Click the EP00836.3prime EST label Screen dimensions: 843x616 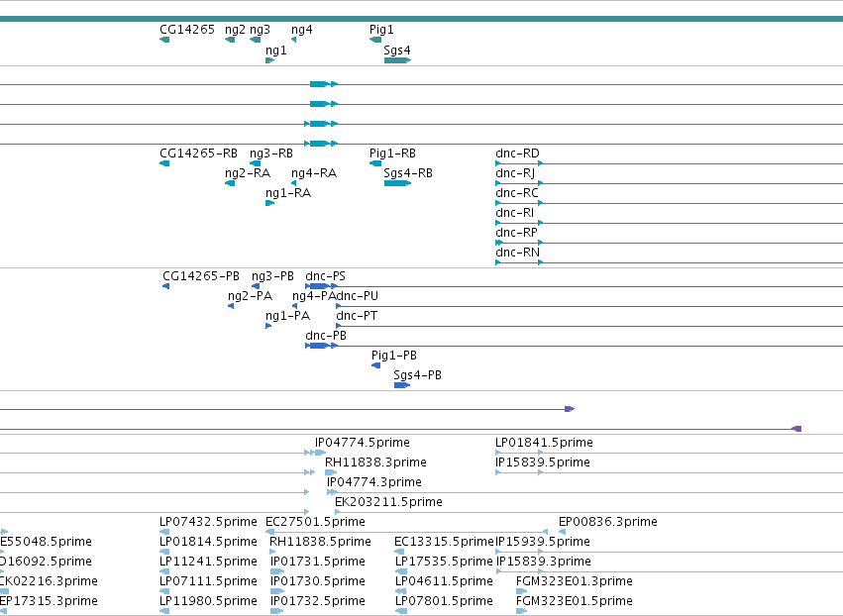[x=608, y=522]
